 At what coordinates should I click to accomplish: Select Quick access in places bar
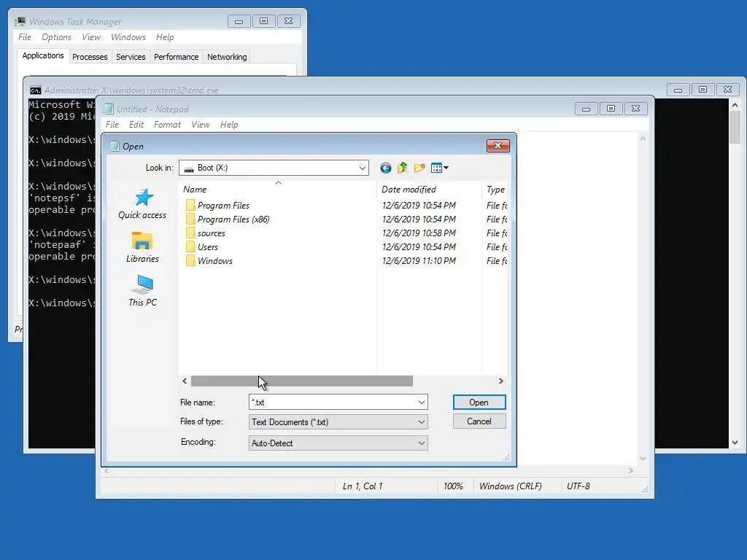(x=142, y=204)
